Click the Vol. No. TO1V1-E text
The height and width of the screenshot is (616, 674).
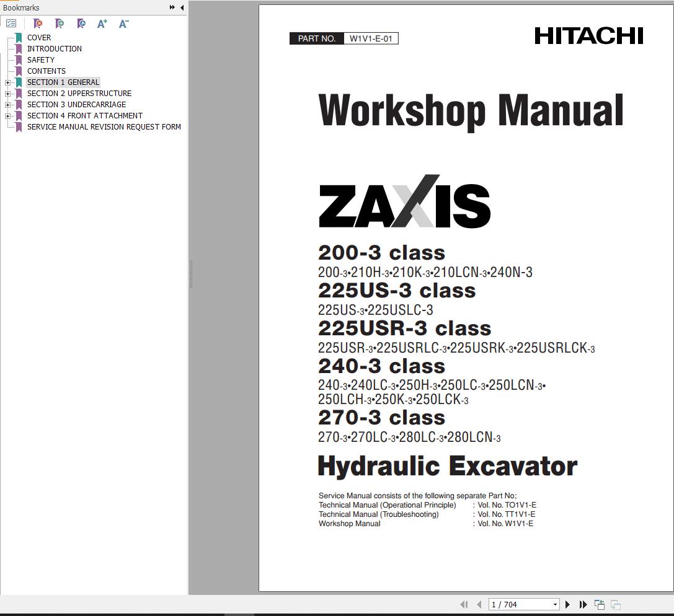click(507, 505)
